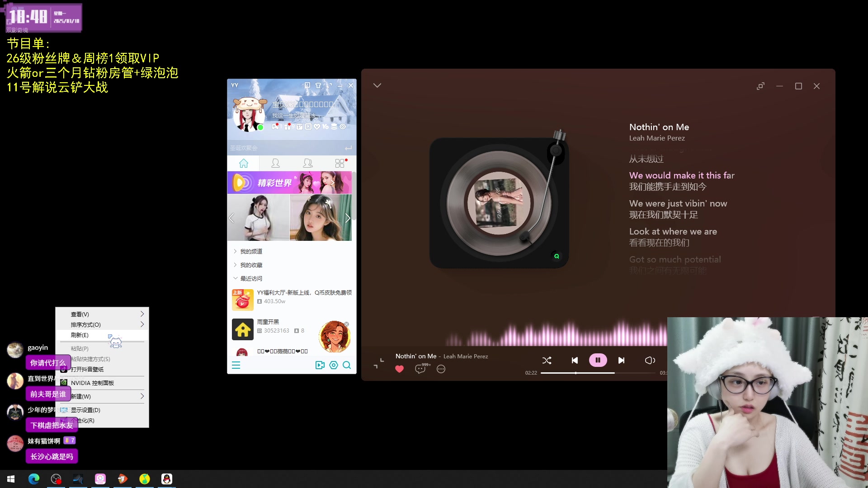Select 刷新(E) in context menu
Viewport: 868px width, 488px height.
102,335
